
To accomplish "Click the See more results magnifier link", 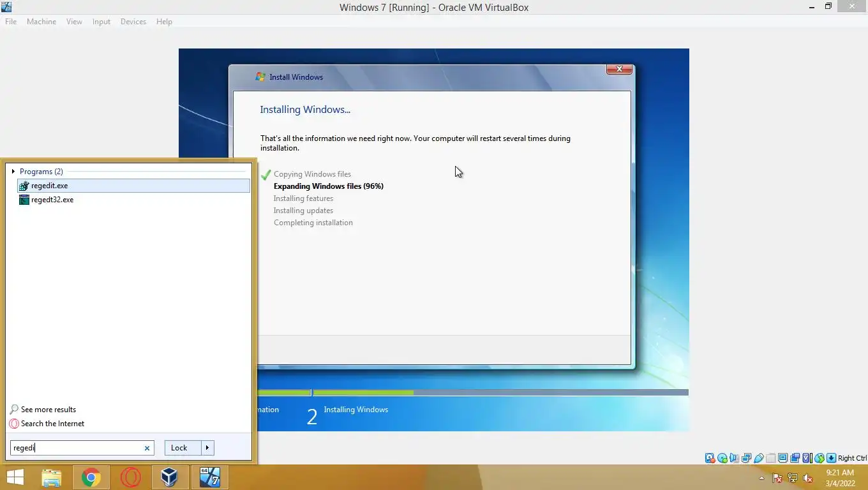I will pos(43,410).
